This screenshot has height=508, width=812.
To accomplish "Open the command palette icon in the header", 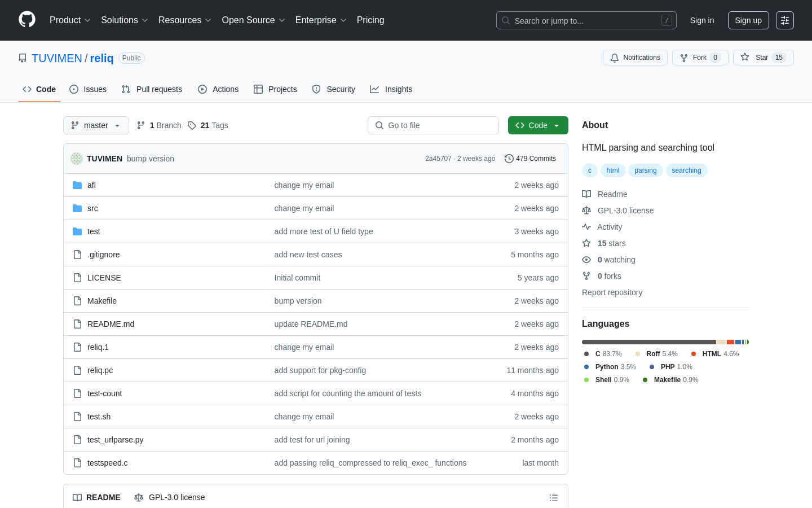I will [x=785, y=20].
